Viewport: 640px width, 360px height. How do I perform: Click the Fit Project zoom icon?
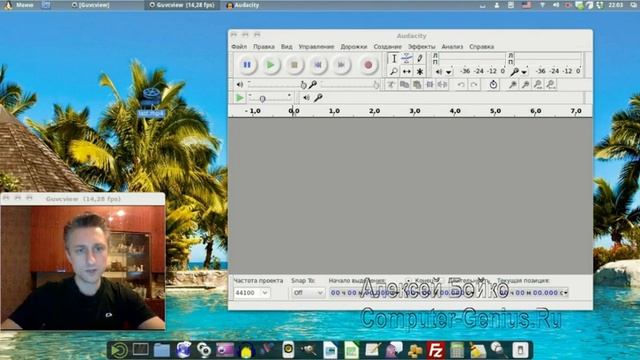pyautogui.click(x=551, y=84)
